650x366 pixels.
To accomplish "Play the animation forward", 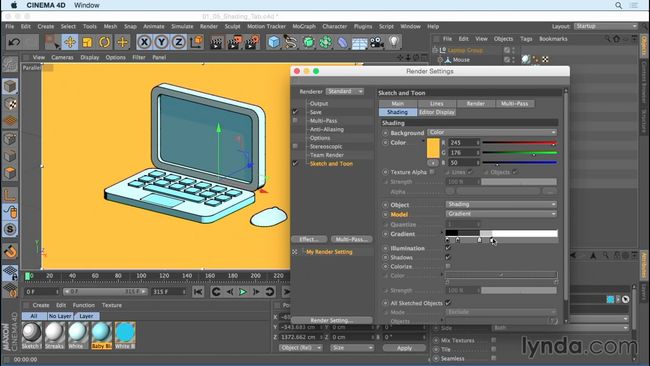I will tap(243, 292).
